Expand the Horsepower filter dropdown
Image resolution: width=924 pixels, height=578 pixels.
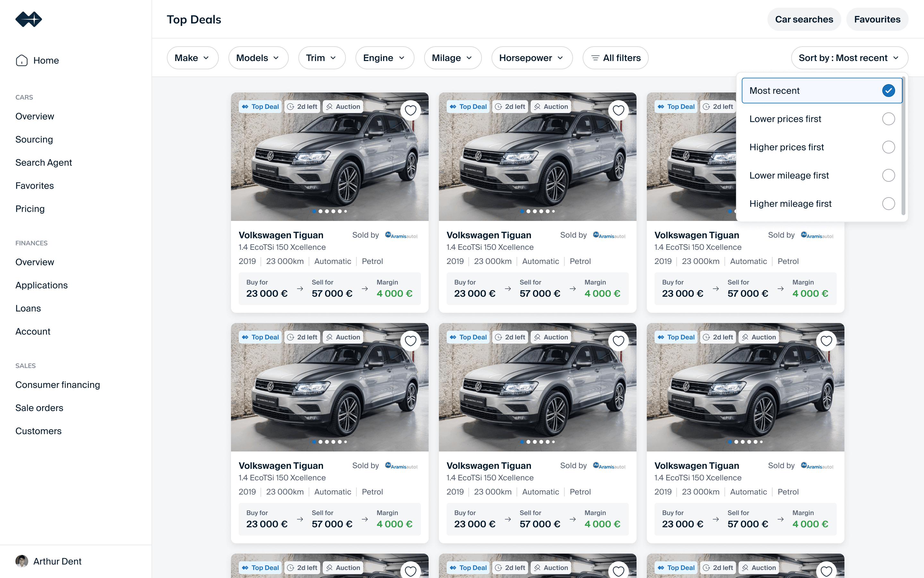(532, 58)
